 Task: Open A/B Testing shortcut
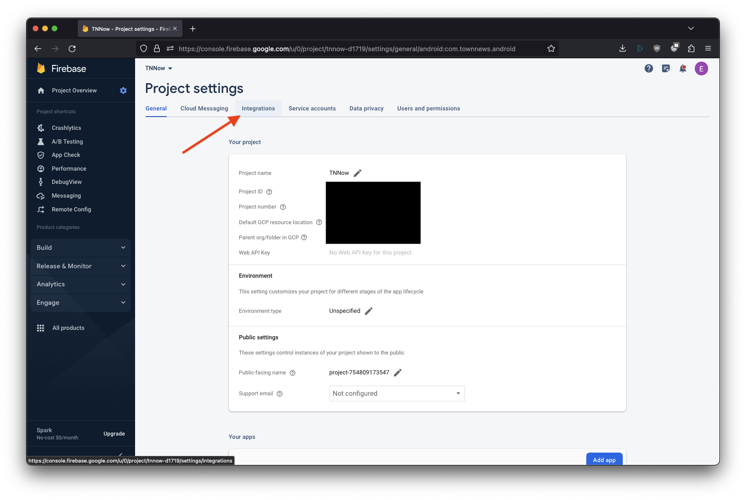(x=67, y=142)
